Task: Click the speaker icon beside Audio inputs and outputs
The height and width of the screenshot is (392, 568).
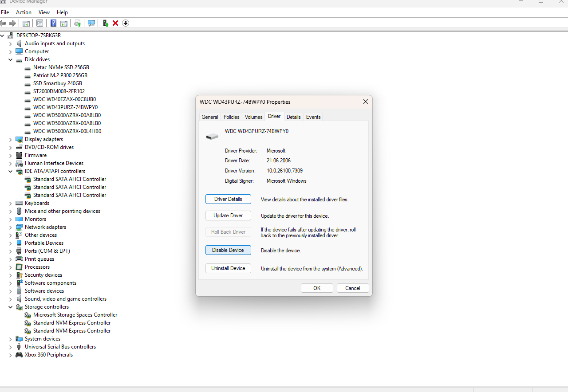Action: 19,43
